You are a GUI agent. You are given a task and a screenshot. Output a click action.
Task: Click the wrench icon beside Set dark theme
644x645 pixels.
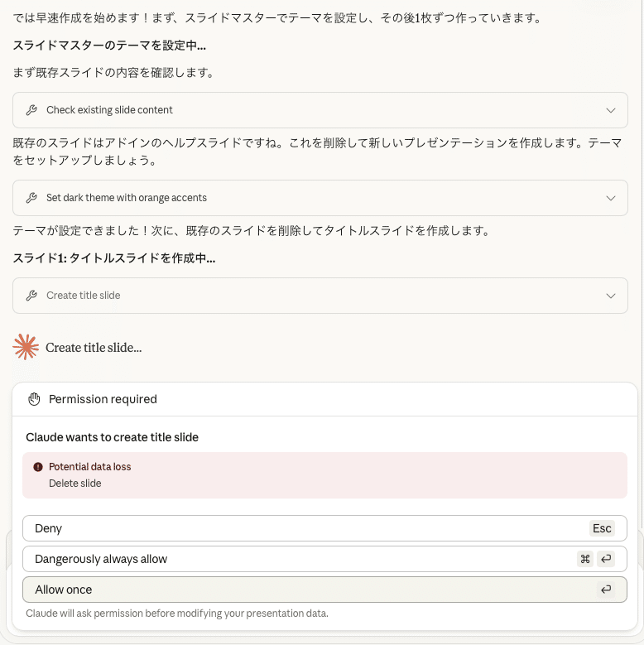31,198
